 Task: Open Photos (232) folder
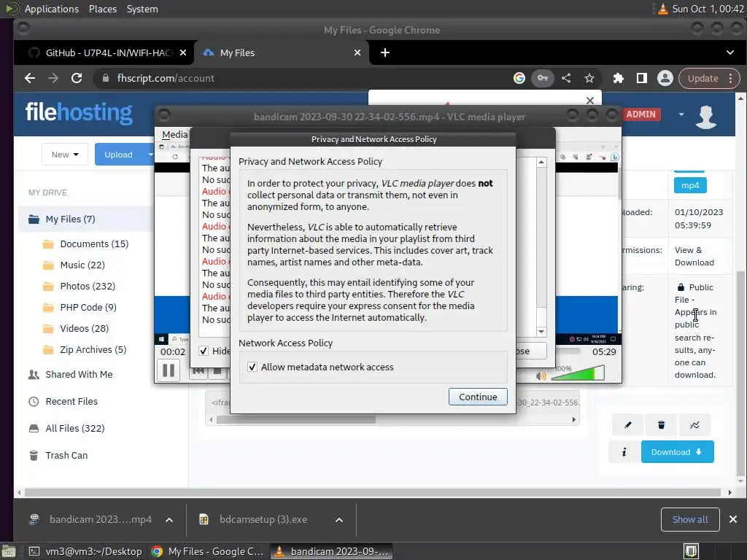[x=88, y=286]
